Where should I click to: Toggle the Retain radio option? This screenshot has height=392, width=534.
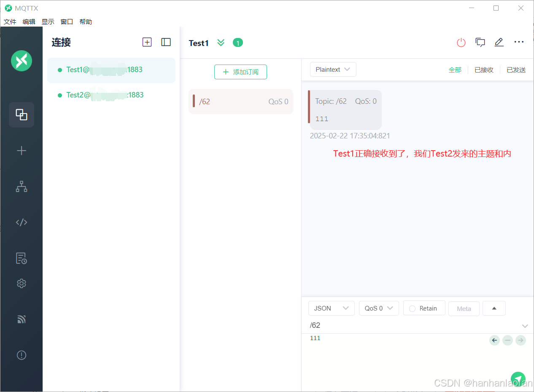(424, 308)
